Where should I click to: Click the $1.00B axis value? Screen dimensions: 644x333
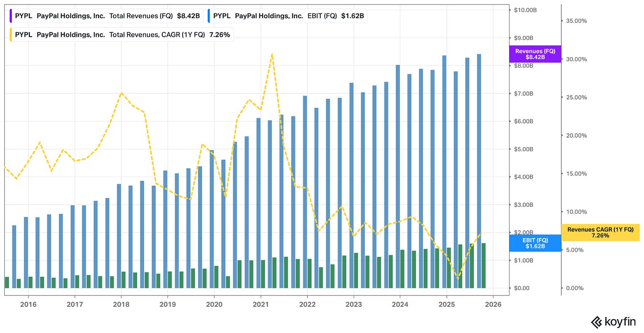tap(525, 260)
